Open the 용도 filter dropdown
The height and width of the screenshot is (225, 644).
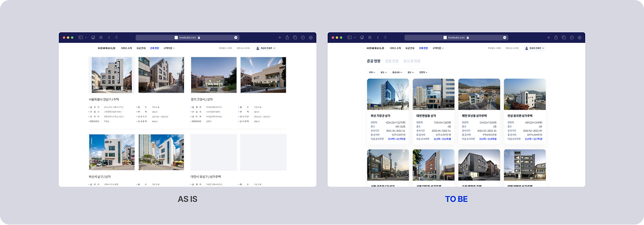pyautogui.click(x=384, y=72)
